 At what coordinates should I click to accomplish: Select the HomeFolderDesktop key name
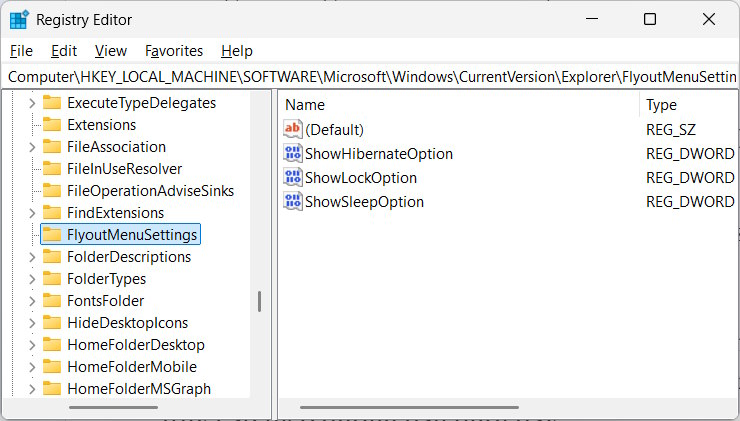pyautogui.click(x=136, y=345)
